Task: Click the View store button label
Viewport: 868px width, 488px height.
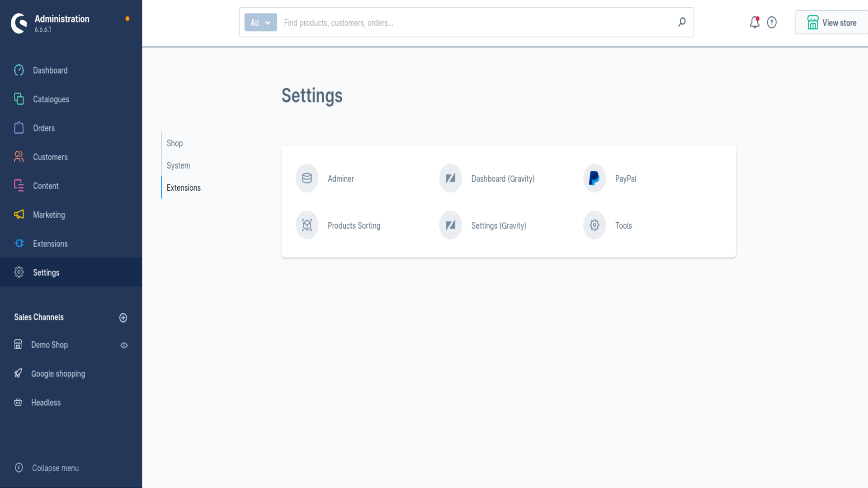Action: pyautogui.click(x=839, y=23)
